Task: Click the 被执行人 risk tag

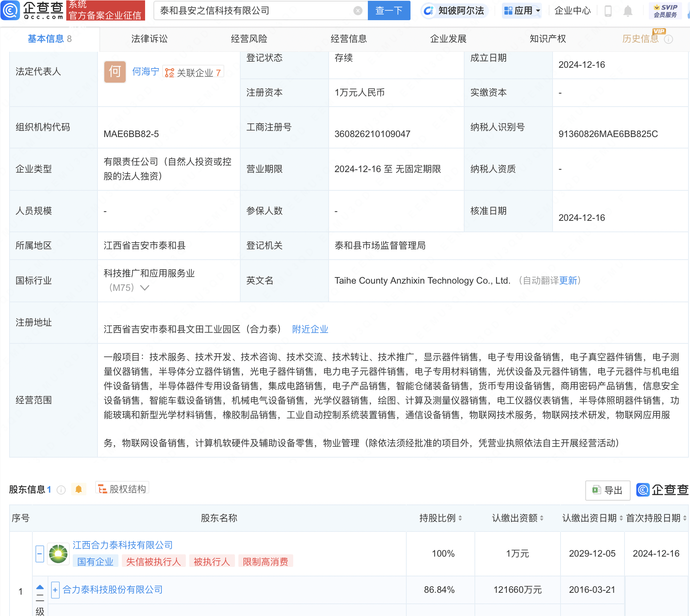Action: [212, 562]
